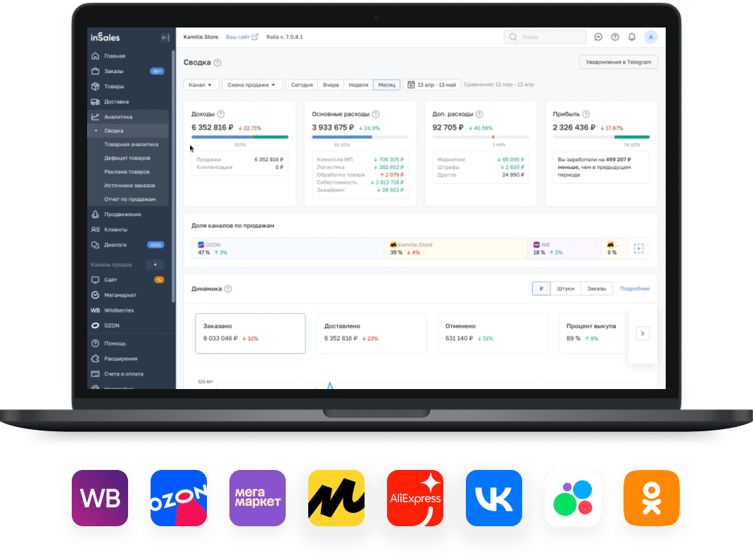
Task: Collapse the sidebar with arrow icon
Action: pyautogui.click(x=165, y=37)
